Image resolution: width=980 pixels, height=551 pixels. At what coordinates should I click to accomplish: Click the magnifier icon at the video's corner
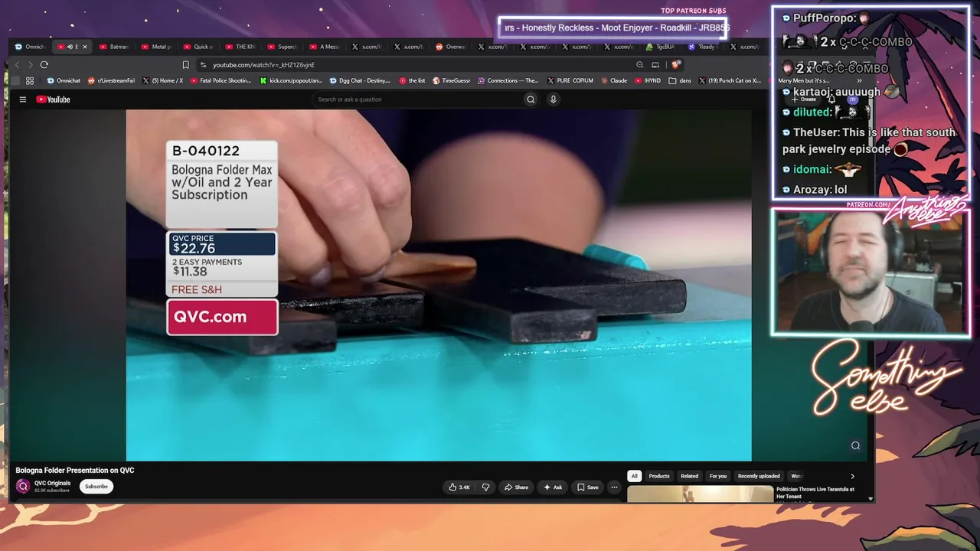click(x=855, y=445)
